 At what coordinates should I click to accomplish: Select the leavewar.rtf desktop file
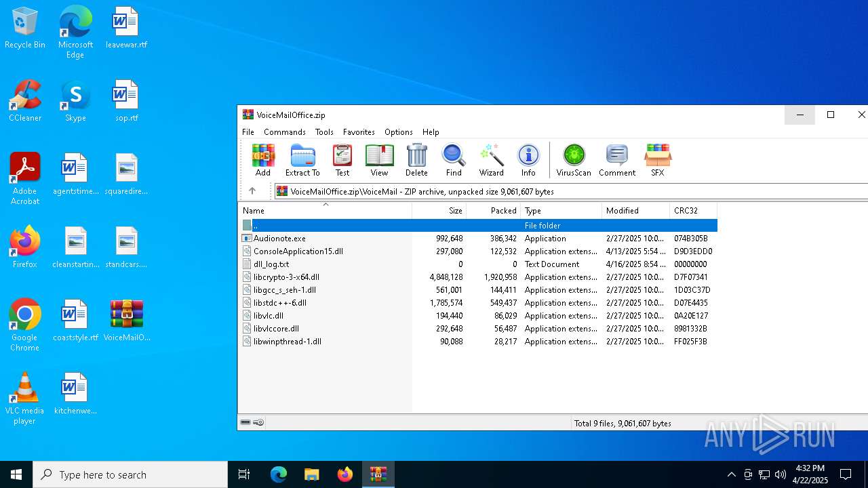click(127, 28)
